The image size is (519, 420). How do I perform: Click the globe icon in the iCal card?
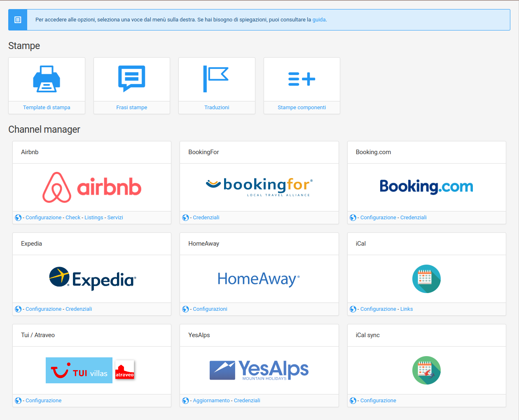click(x=353, y=309)
